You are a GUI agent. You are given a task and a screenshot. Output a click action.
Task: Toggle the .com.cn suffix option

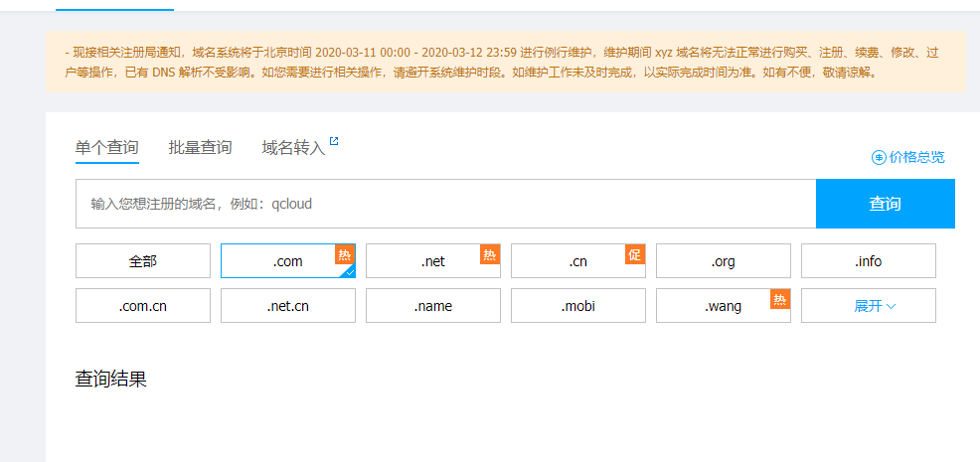[x=143, y=306]
